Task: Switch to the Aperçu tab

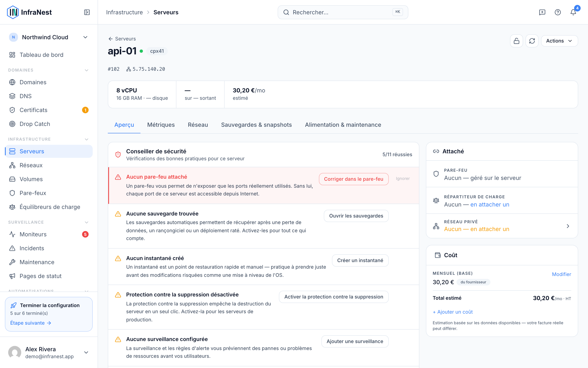Action: (x=124, y=125)
